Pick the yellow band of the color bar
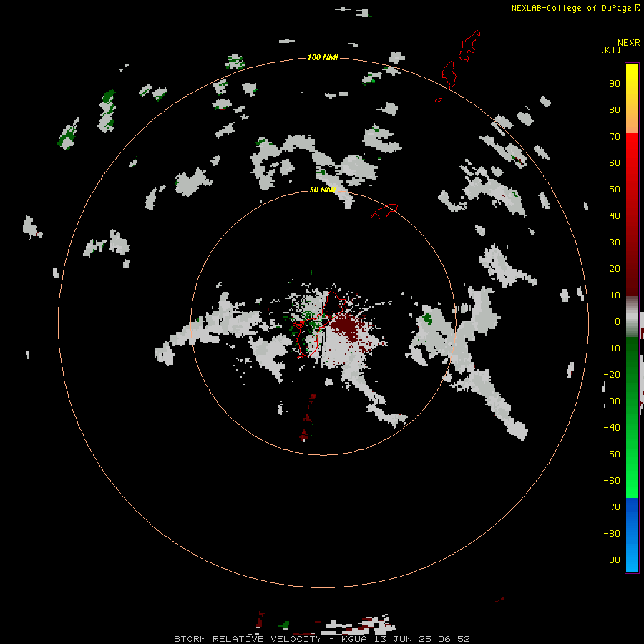Viewport: 644px width, 644px height. (632, 99)
